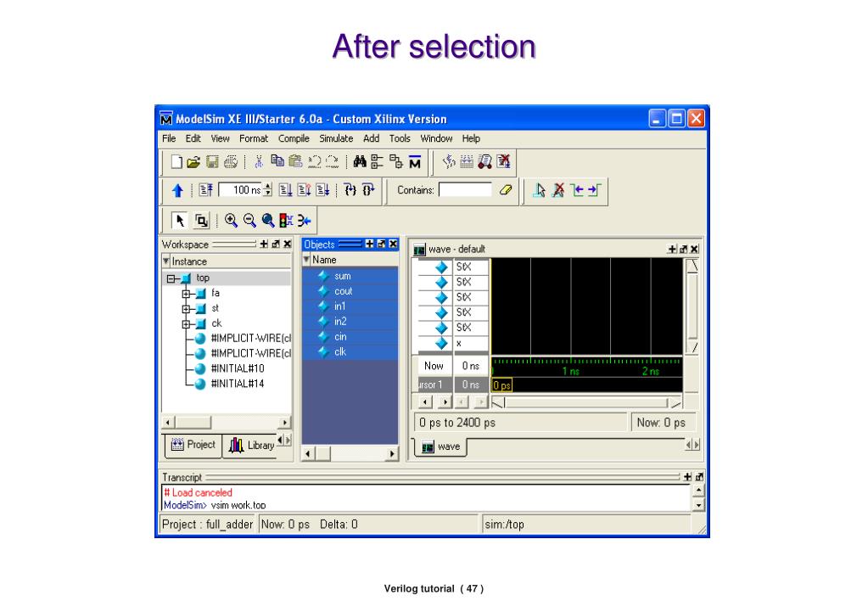Screen dimensions: 868x601
Task: Click the Restart simulation icon
Action: pyautogui.click(x=206, y=190)
